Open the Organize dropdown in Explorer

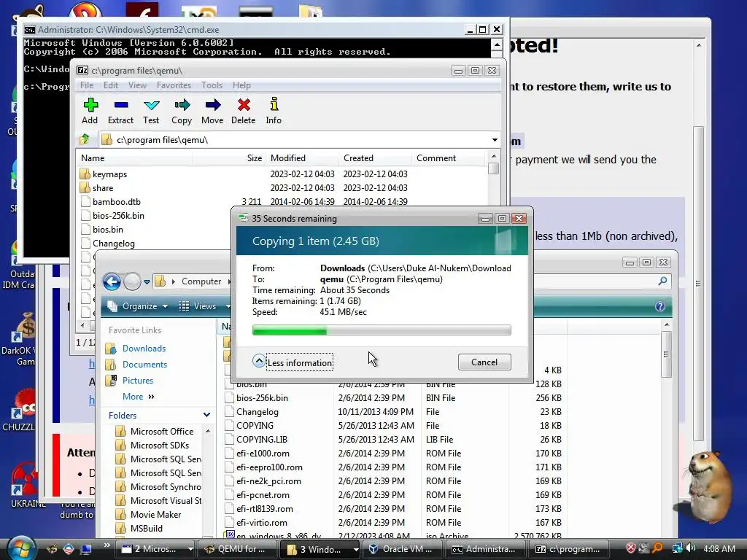[138, 306]
